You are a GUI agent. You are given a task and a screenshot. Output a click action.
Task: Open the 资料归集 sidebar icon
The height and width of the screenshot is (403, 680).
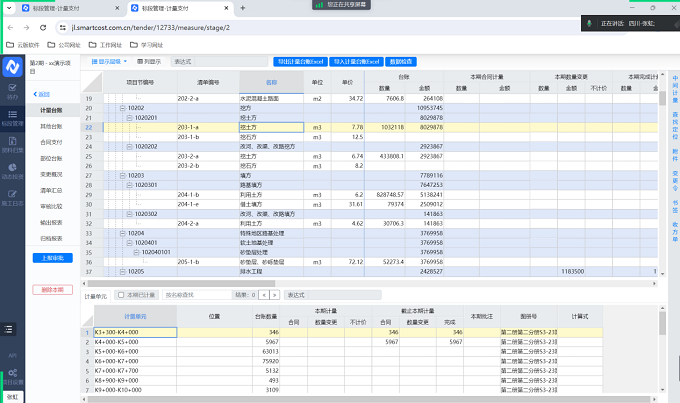(12, 146)
